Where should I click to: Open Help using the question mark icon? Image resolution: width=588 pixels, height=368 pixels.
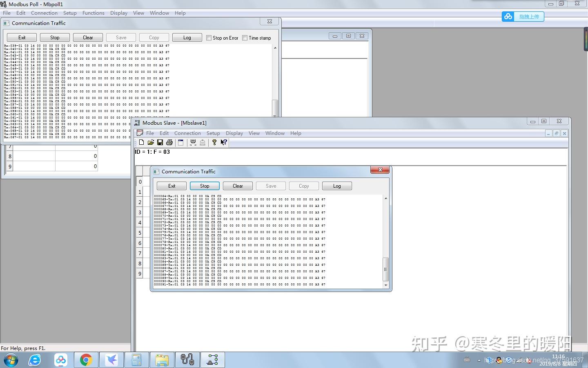point(214,142)
